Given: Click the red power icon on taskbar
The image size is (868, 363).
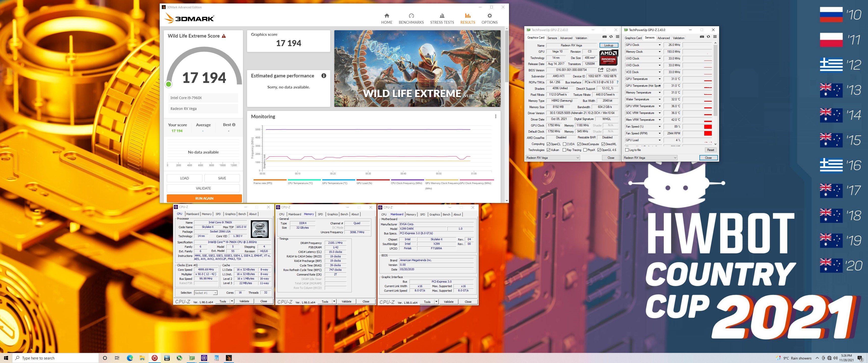Looking at the screenshot, I should (x=155, y=358).
